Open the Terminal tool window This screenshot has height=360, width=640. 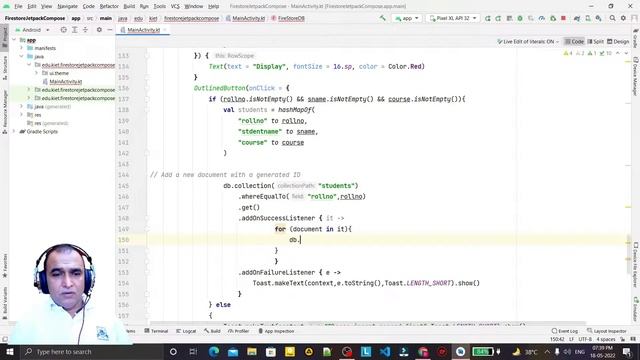(156, 331)
